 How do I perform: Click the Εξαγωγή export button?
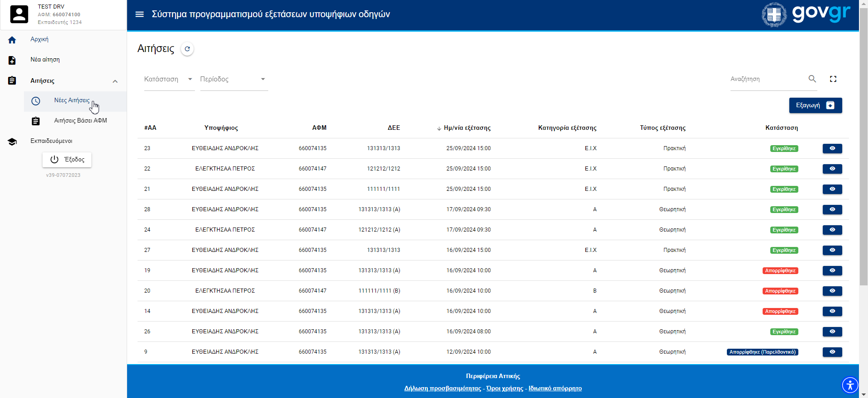coord(815,105)
